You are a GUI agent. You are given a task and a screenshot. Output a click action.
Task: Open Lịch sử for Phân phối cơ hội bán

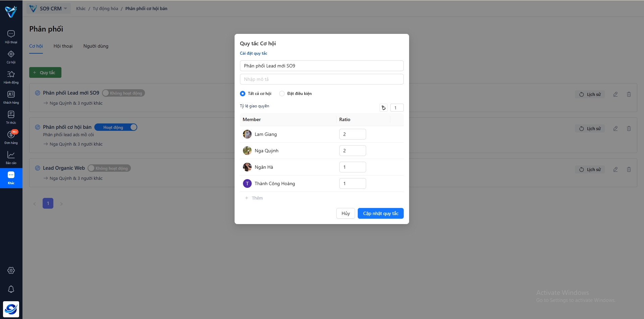[x=590, y=128]
